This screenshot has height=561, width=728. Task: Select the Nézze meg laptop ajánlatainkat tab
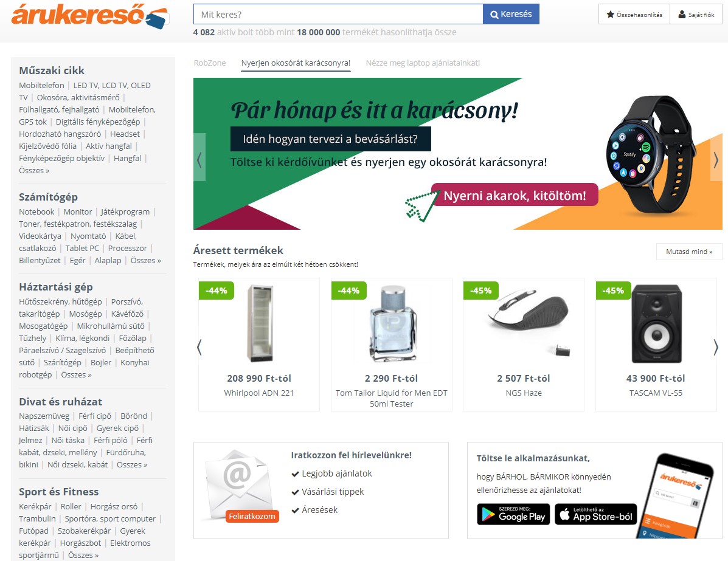coord(423,63)
